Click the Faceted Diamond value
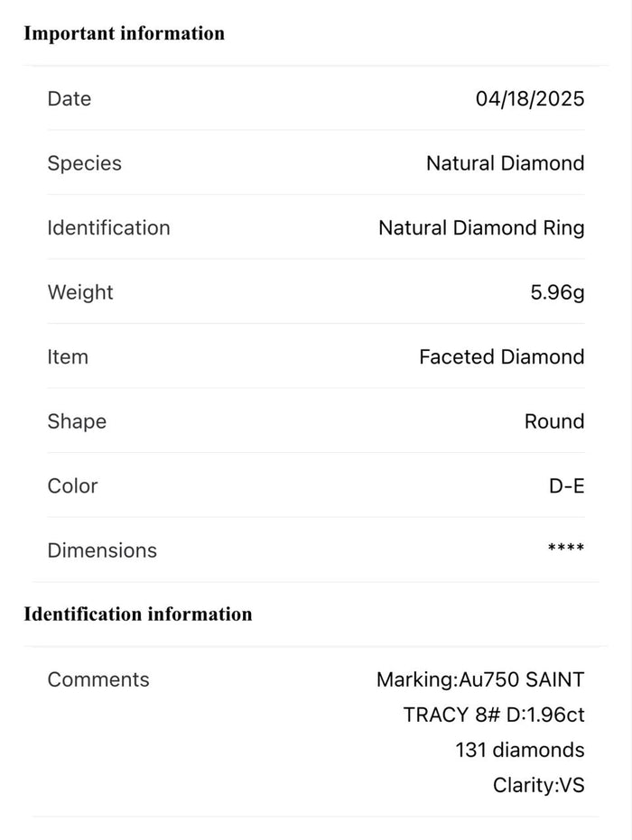This screenshot has width=632, height=840. click(x=501, y=357)
